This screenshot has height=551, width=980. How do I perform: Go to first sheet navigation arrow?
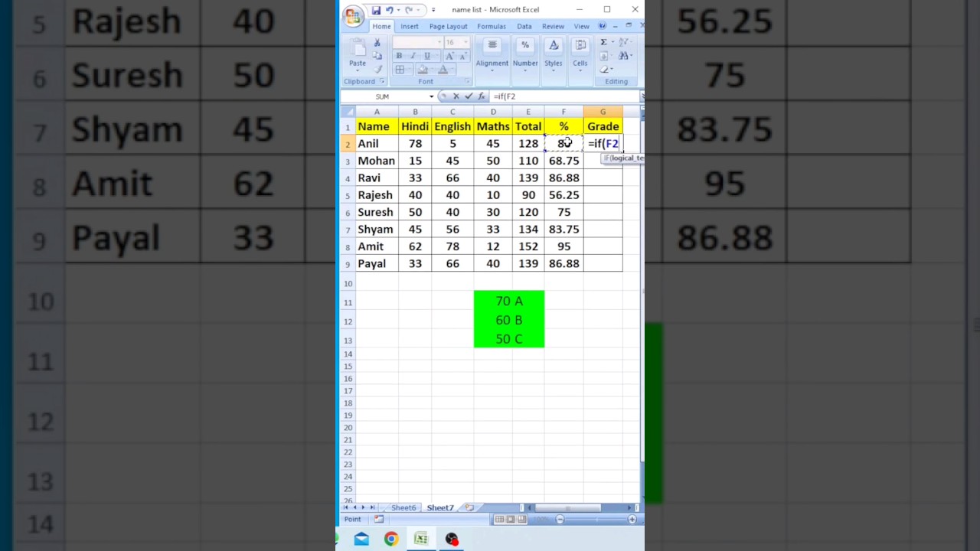point(346,507)
